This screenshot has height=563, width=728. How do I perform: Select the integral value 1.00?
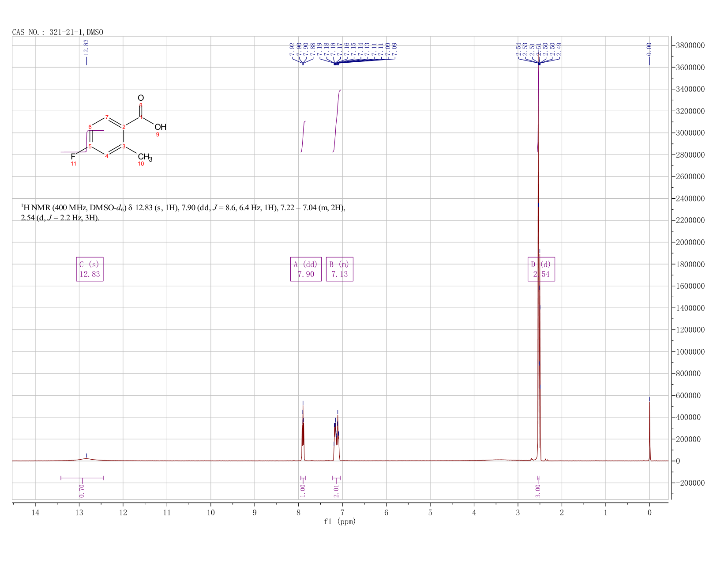303,490
